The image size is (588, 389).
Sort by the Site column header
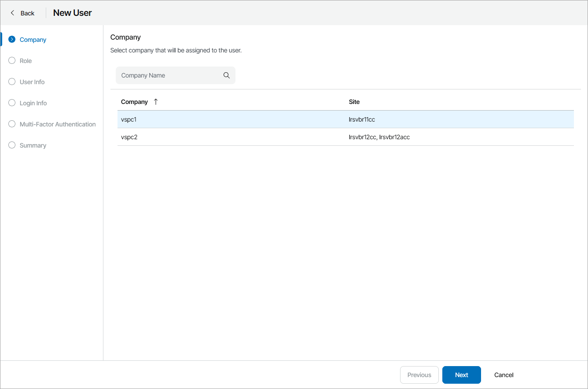(354, 102)
